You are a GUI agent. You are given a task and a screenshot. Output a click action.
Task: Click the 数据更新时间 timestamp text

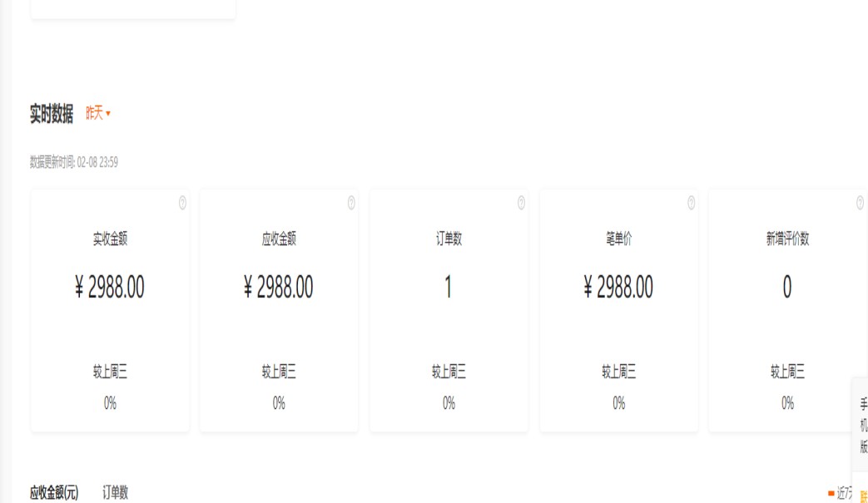click(x=74, y=163)
